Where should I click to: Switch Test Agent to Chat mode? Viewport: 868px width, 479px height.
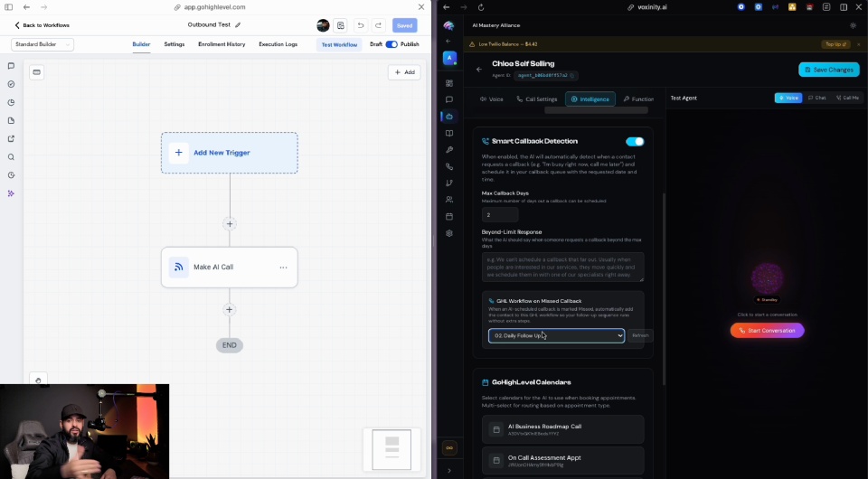pyautogui.click(x=817, y=98)
